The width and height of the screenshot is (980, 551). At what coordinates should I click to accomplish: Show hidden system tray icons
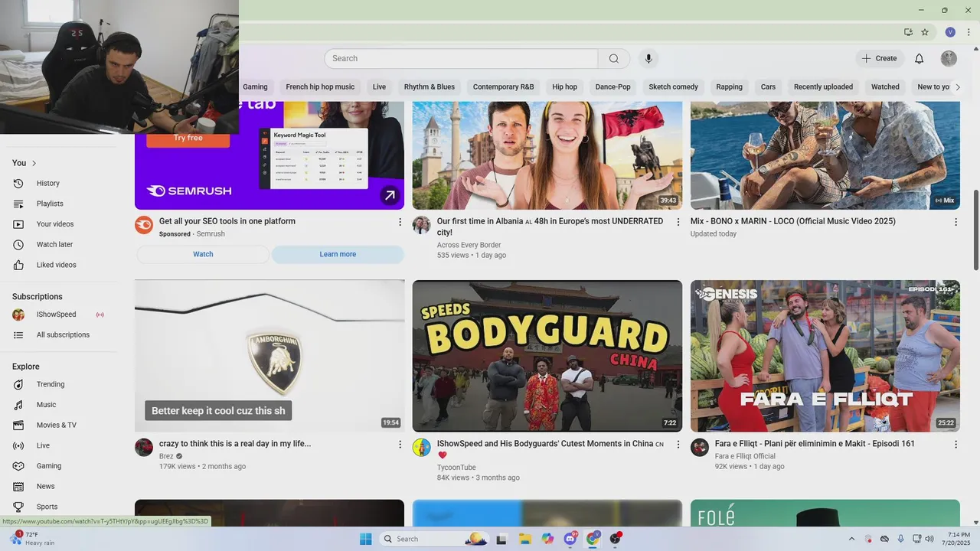click(851, 539)
